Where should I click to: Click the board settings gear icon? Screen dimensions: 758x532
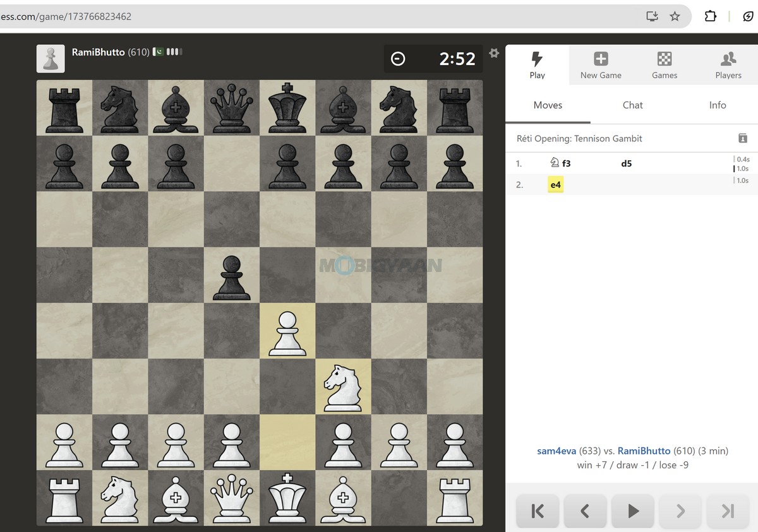pos(494,53)
